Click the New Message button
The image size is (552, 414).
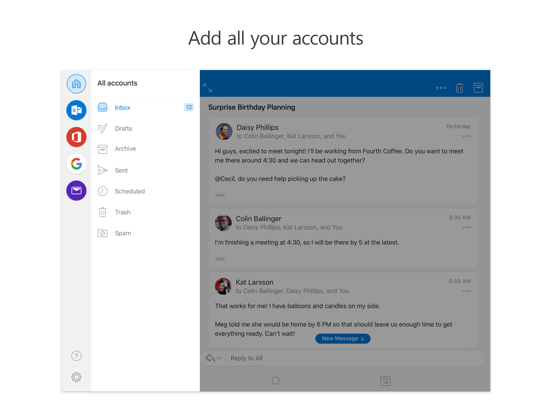[x=343, y=338]
